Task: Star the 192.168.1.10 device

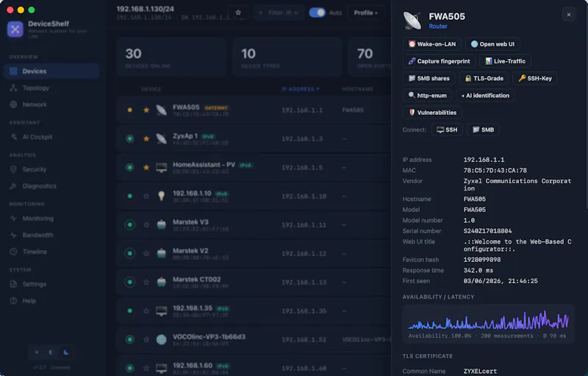Action: [146, 196]
